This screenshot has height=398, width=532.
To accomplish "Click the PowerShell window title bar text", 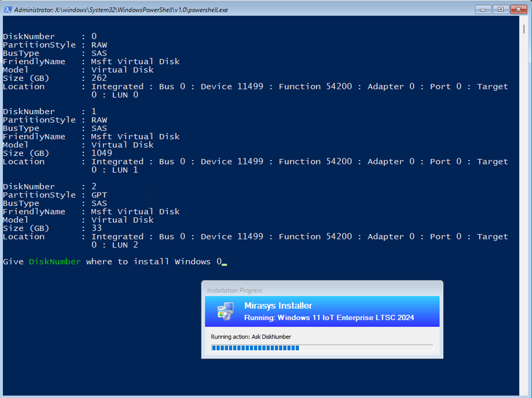I will (121, 10).
